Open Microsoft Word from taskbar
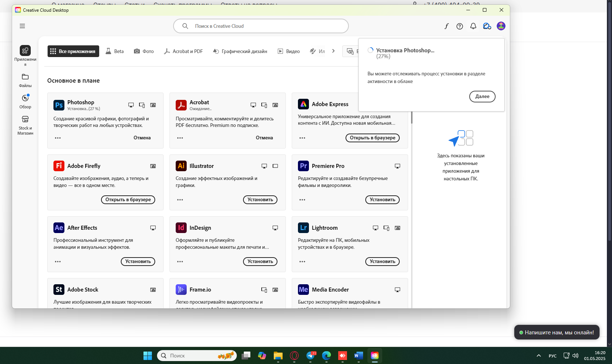The image size is (612, 364). click(x=358, y=356)
